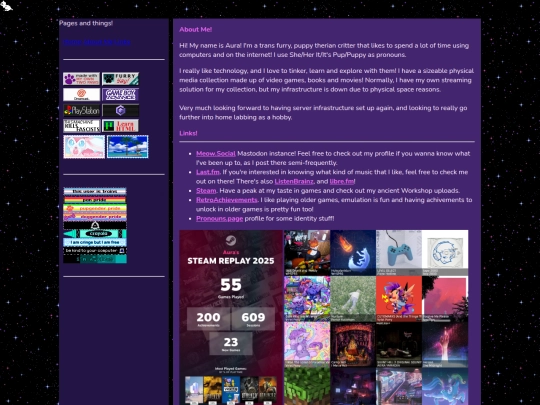The width and height of the screenshot is (540, 405).
Task: Click the 'Furry boy!' paw badge
Action: click(x=121, y=79)
